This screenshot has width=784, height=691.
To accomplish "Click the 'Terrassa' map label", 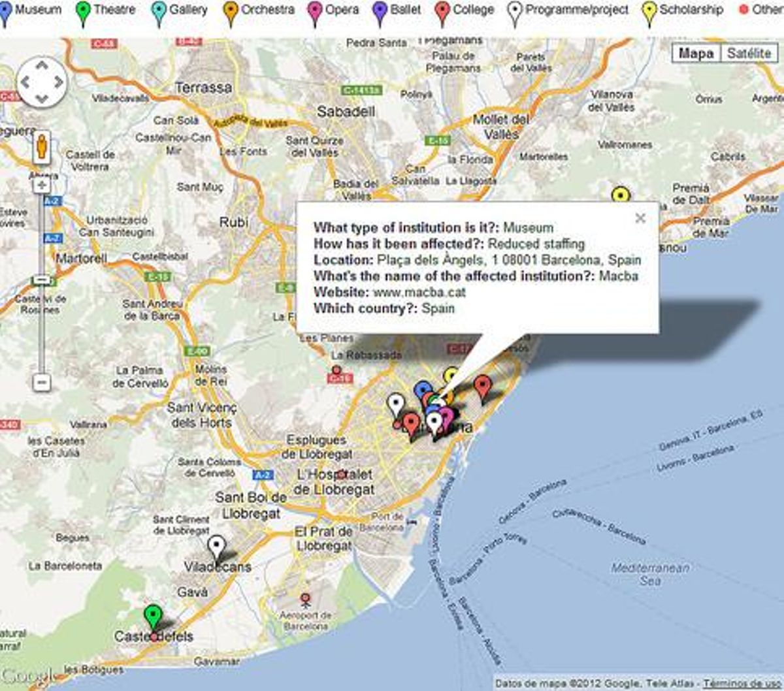I will [x=204, y=87].
